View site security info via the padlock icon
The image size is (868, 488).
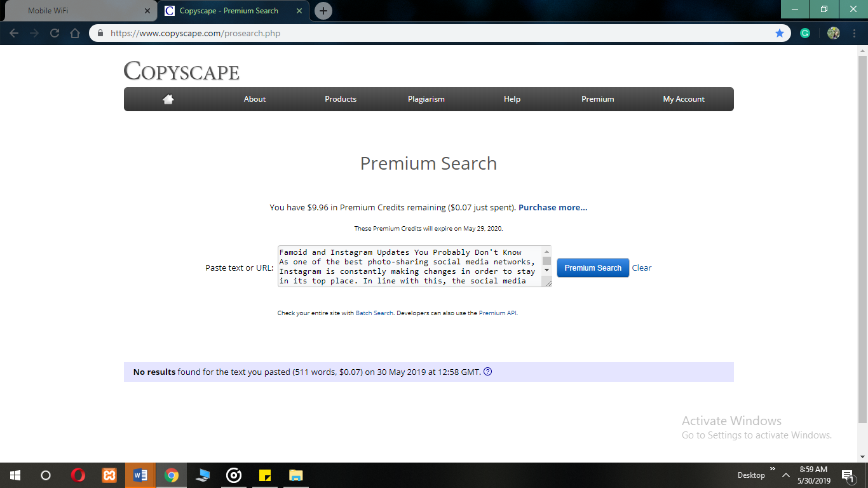(x=100, y=33)
